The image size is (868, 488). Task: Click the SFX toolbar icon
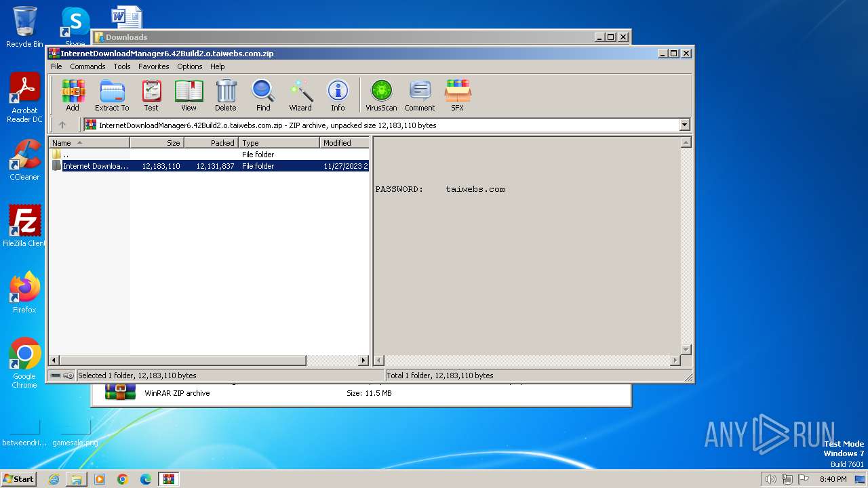coord(458,95)
